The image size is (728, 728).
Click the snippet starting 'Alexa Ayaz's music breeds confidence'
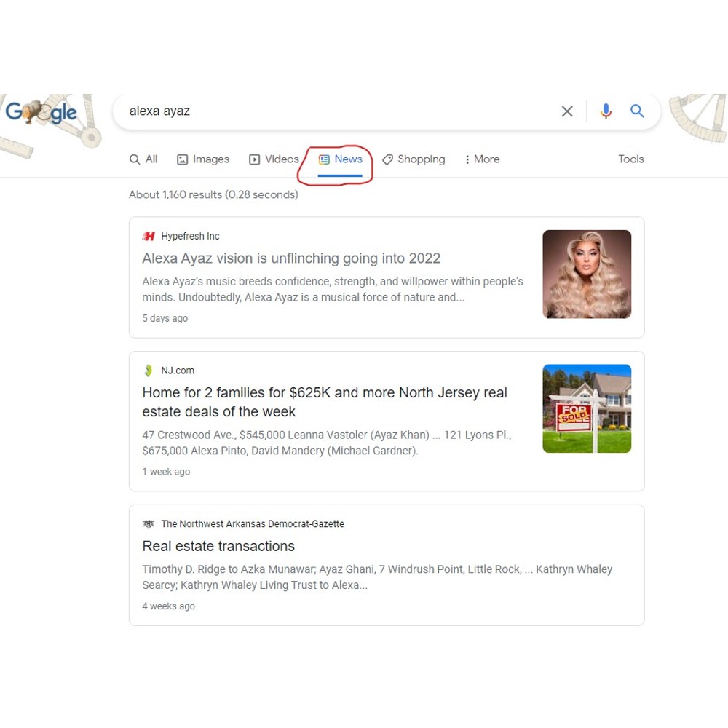click(333, 289)
